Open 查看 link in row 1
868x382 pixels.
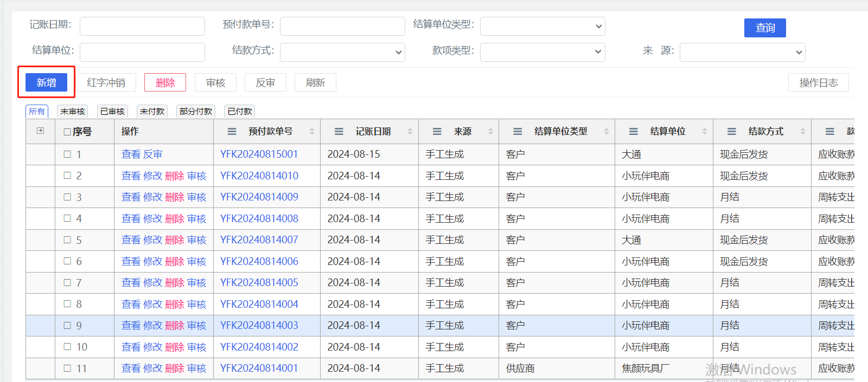131,154
